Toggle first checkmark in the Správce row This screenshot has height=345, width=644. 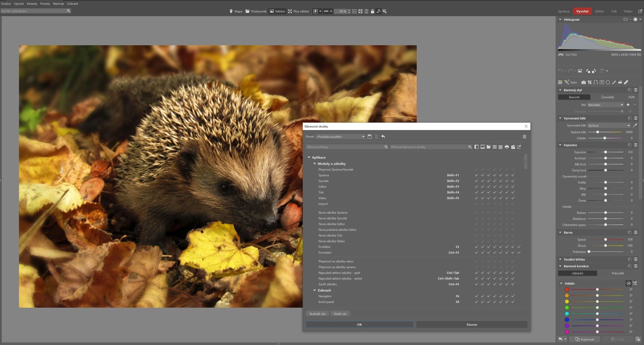pos(476,175)
